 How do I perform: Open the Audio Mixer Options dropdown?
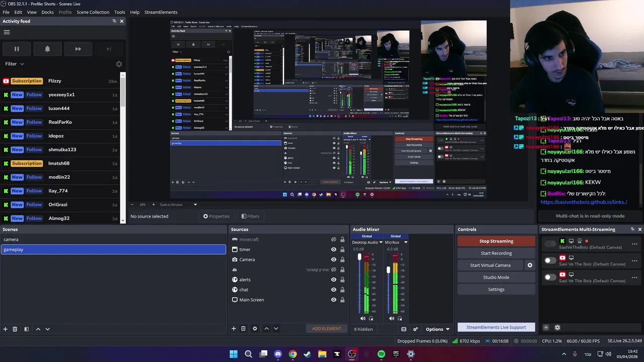[x=438, y=329]
